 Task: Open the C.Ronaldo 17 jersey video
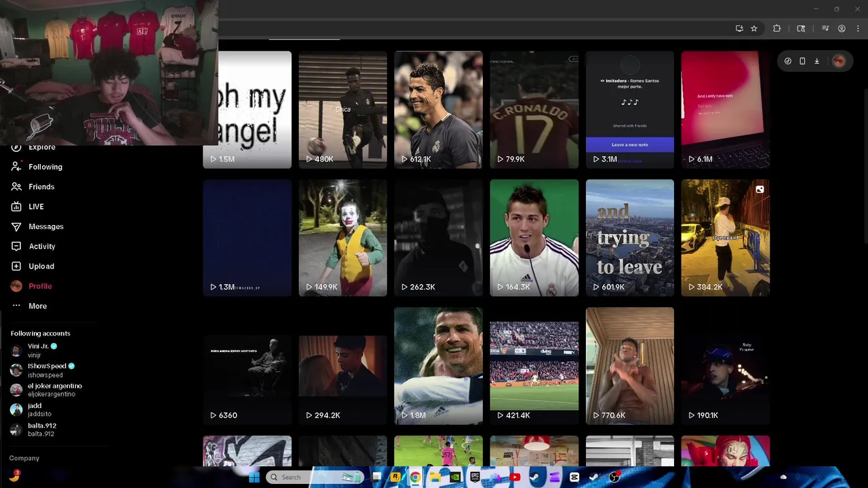click(x=534, y=109)
